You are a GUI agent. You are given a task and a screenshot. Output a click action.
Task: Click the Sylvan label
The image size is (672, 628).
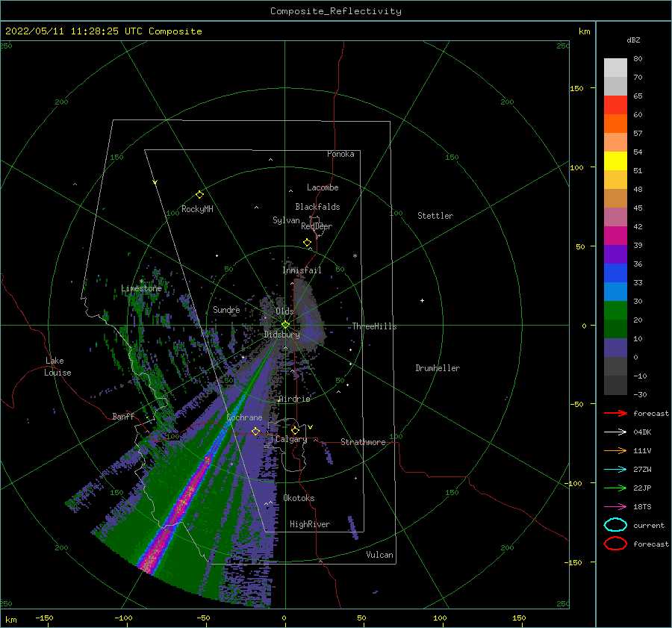286,220
